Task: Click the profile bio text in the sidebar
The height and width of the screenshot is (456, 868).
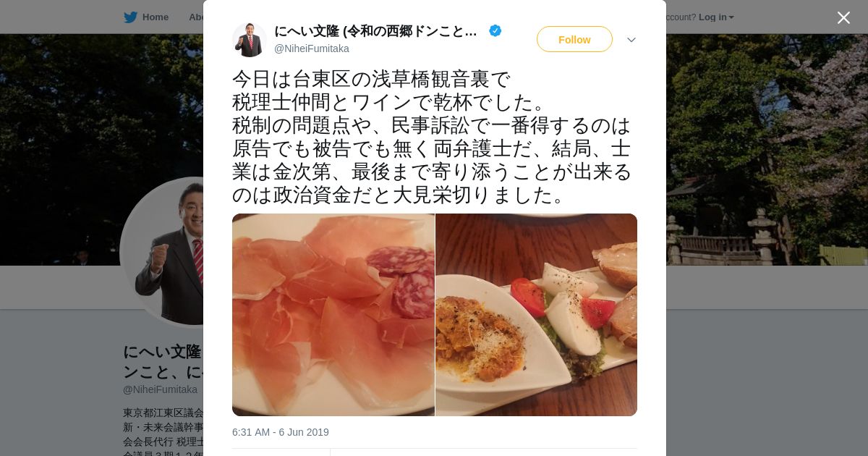Action: click(x=163, y=431)
